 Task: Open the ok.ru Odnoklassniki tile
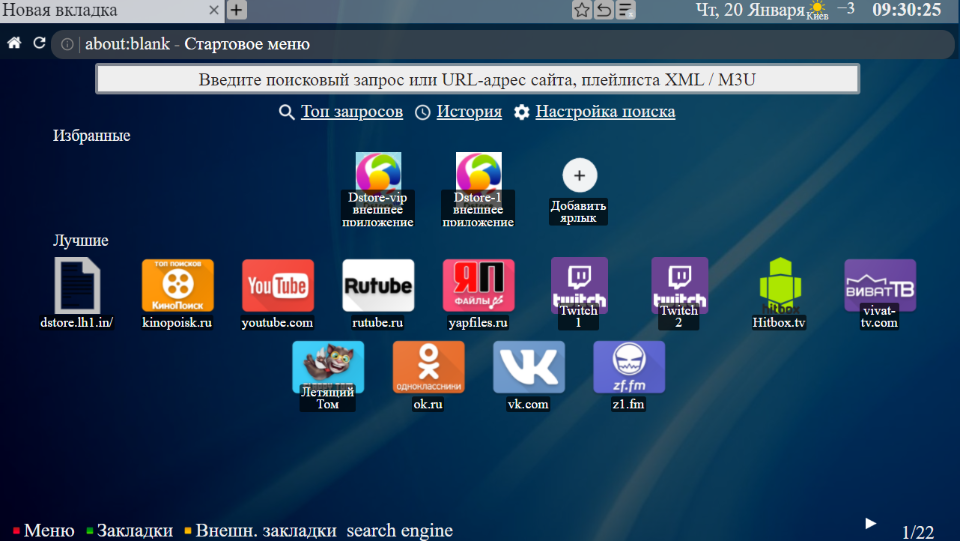[428, 368]
